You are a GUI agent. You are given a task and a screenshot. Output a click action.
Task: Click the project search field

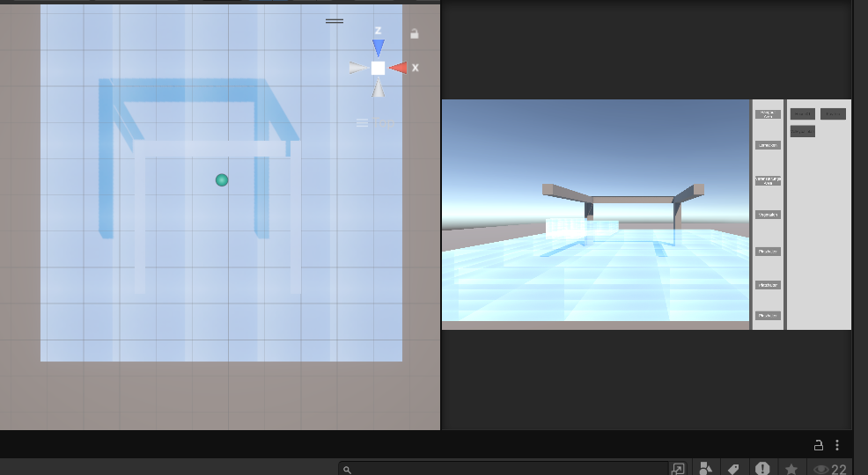[x=506, y=469]
